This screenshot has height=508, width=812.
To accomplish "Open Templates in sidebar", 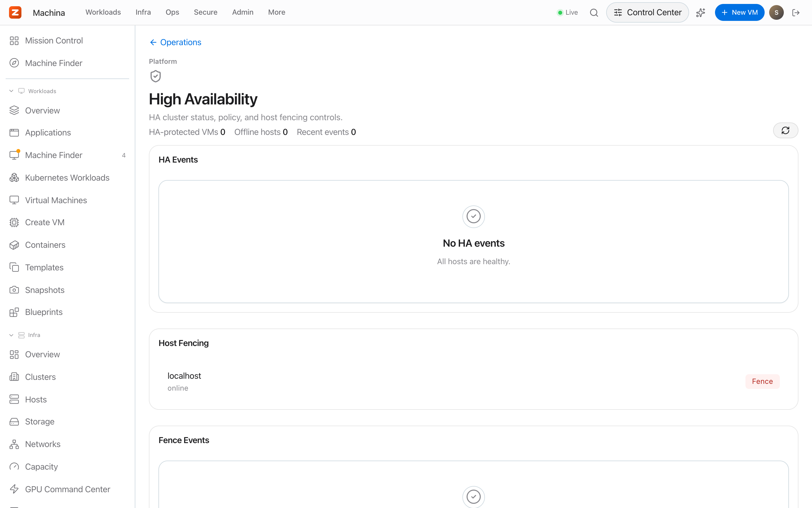I will (x=67, y=268).
